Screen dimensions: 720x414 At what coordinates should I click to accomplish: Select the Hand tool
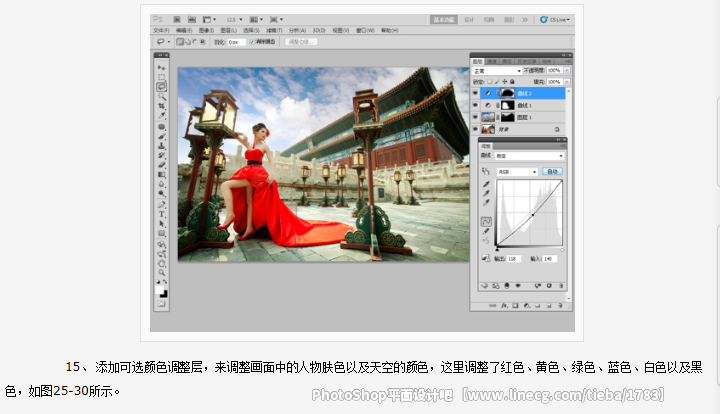pyautogui.click(x=162, y=263)
